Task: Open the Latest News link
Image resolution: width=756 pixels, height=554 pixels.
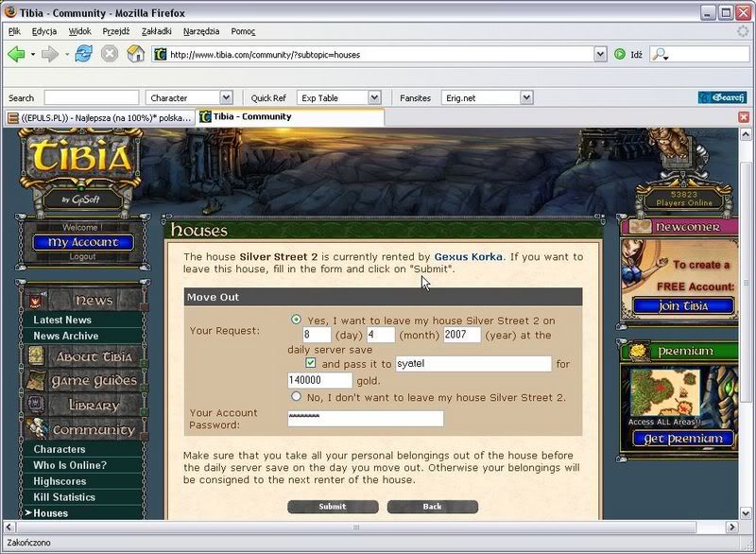Action: 62,320
